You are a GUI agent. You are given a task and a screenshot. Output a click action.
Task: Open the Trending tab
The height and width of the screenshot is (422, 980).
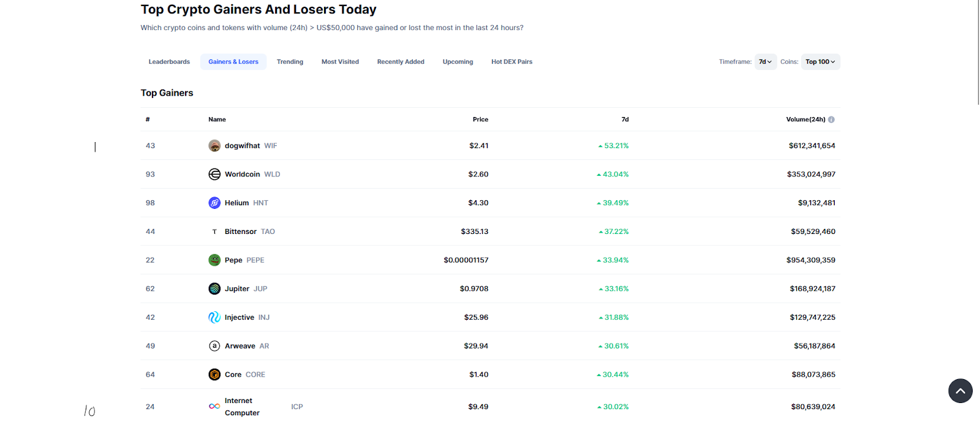click(290, 62)
